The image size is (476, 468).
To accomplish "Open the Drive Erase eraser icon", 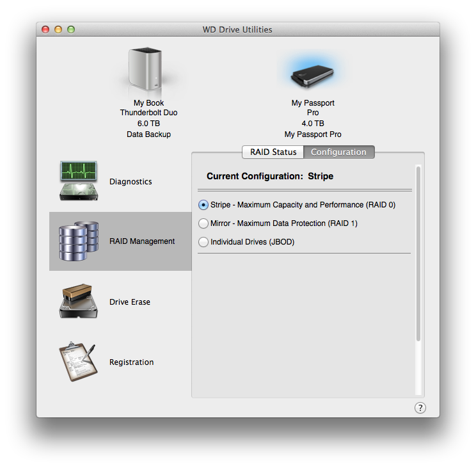I will coord(79,301).
